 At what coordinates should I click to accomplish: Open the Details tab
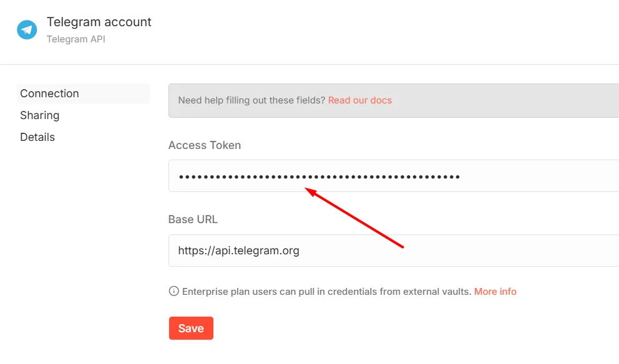click(x=37, y=137)
